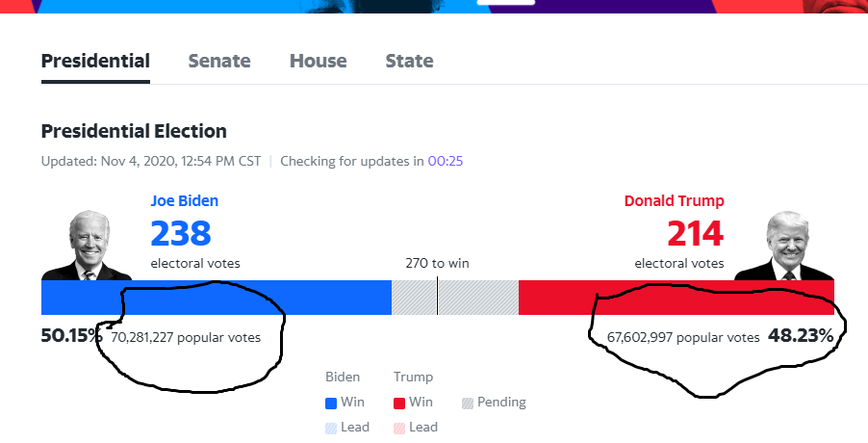Image resolution: width=868 pixels, height=443 pixels.
Task: Click the Joe Biden name link
Action: pyautogui.click(x=185, y=201)
